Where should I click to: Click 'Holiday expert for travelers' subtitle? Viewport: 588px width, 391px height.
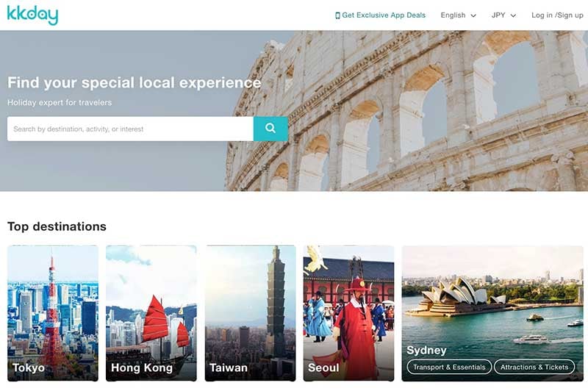click(x=60, y=102)
